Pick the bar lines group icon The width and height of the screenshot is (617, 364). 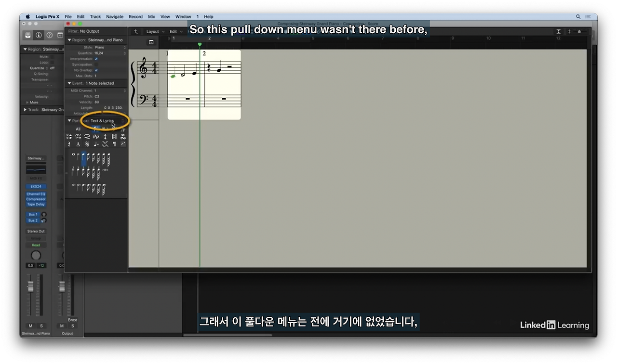point(114,136)
